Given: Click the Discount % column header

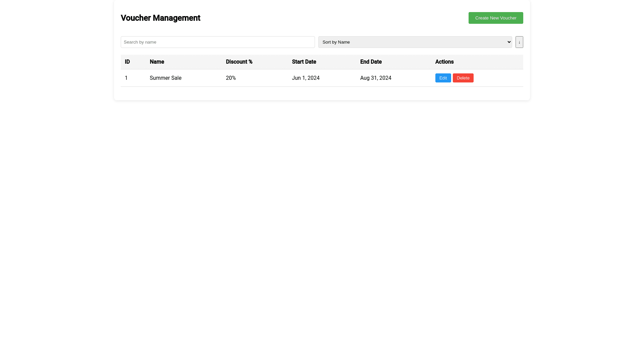Looking at the screenshot, I should [x=239, y=62].
